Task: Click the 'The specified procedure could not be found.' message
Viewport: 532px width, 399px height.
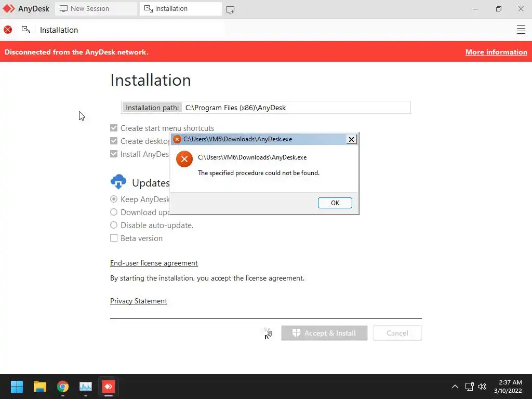Action: click(x=259, y=173)
